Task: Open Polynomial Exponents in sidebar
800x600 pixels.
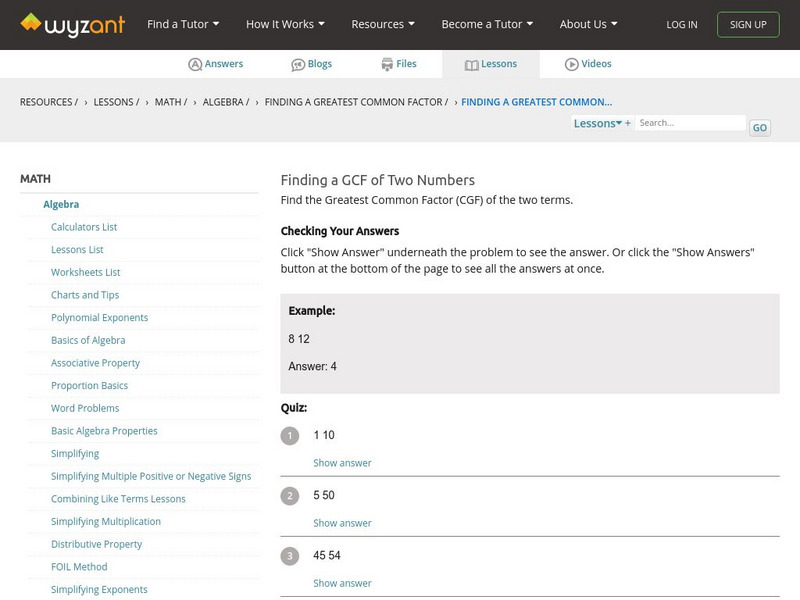Action: (99, 318)
